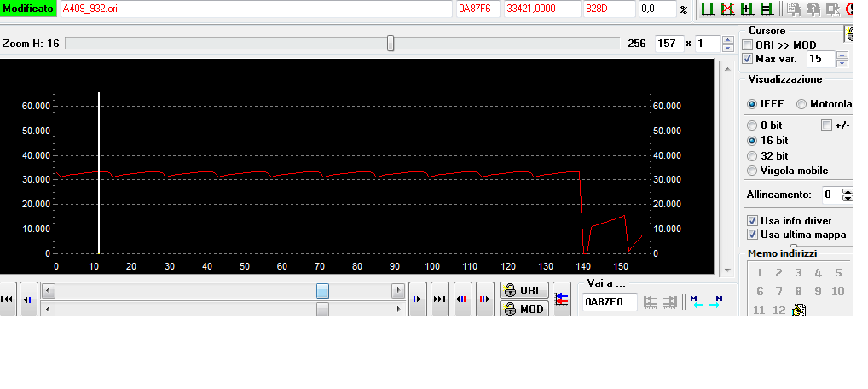Click the upper scrollbar right arrow
The image size is (868, 389).
click(x=398, y=290)
